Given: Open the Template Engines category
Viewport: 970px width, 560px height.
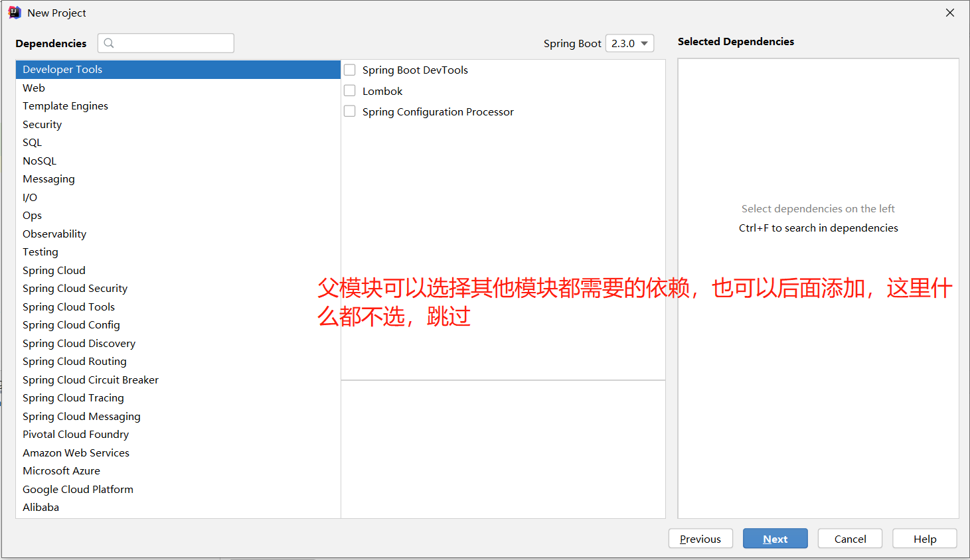Looking at the screenshot, I should (x=65, y=105).
